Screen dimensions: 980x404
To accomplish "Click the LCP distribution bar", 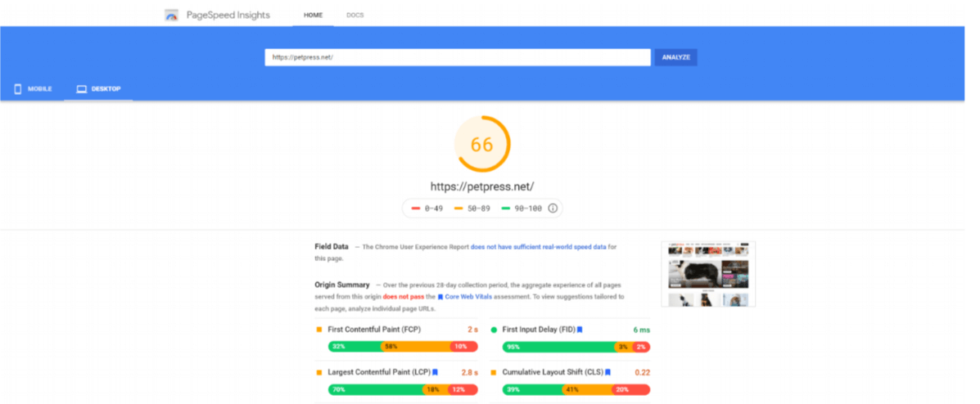I will click(403, 389).
